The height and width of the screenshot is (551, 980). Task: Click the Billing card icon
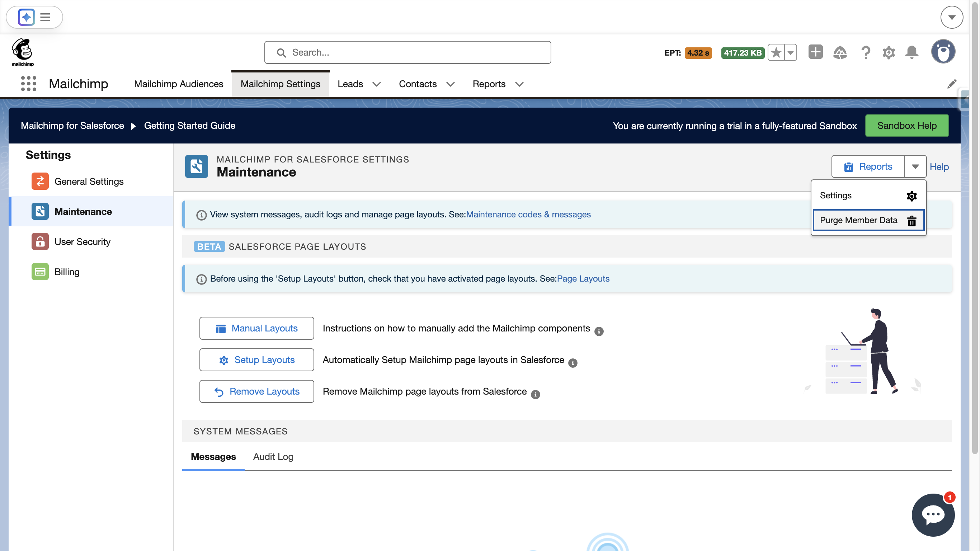pos(40,272)
